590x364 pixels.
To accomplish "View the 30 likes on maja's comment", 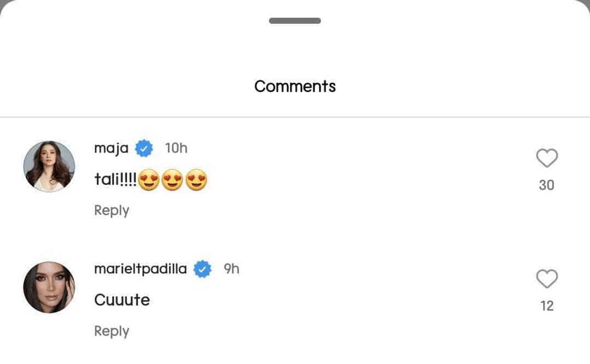I will [546, 185].
